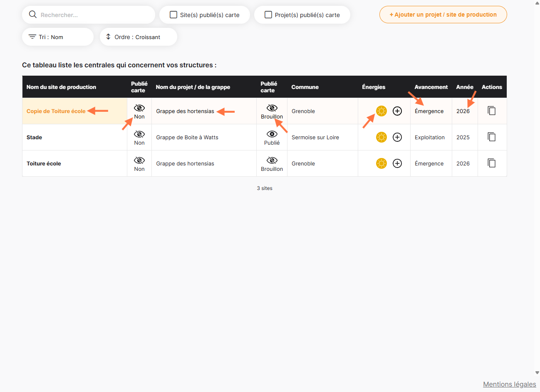Click the magnifier search icon
540x392 pixels.
coord(33,15)
